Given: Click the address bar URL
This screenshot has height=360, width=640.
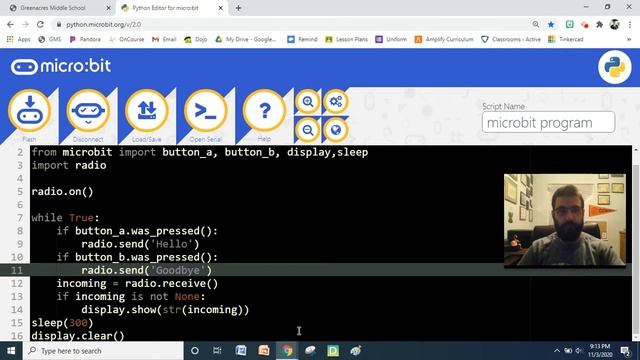Looking at the screenshot, I should tap(104, 24).
